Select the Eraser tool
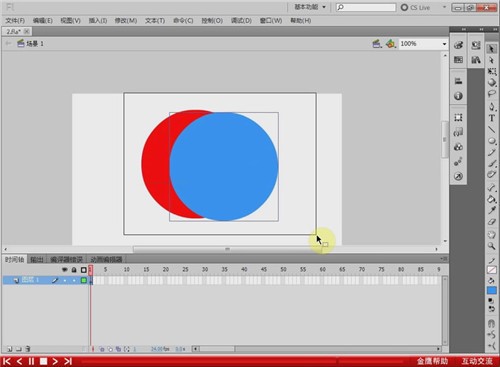Viewport: 500px width, 367px height. (492, 222)
